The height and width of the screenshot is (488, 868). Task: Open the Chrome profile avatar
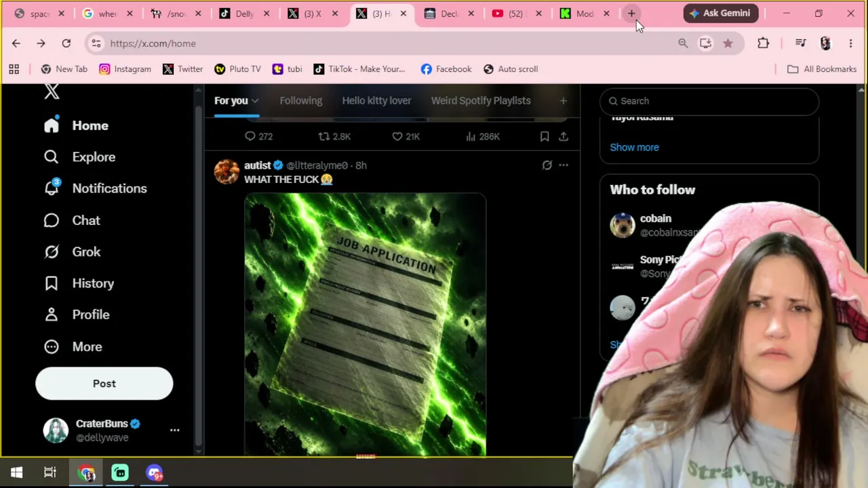825,43
